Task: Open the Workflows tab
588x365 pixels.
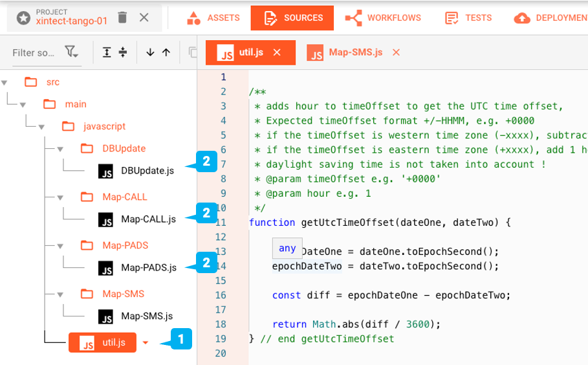Action: (x=383, y=18)
